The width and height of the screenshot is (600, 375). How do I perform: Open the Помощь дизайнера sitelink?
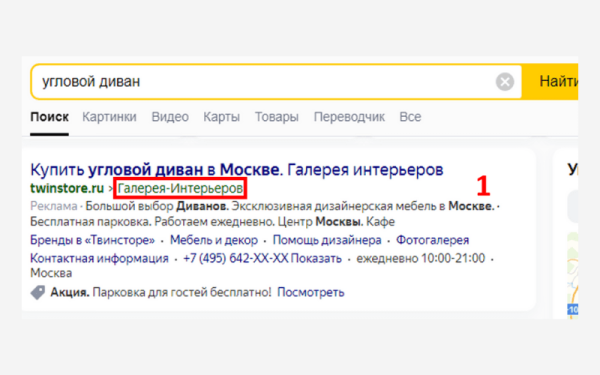coord(327,240)
